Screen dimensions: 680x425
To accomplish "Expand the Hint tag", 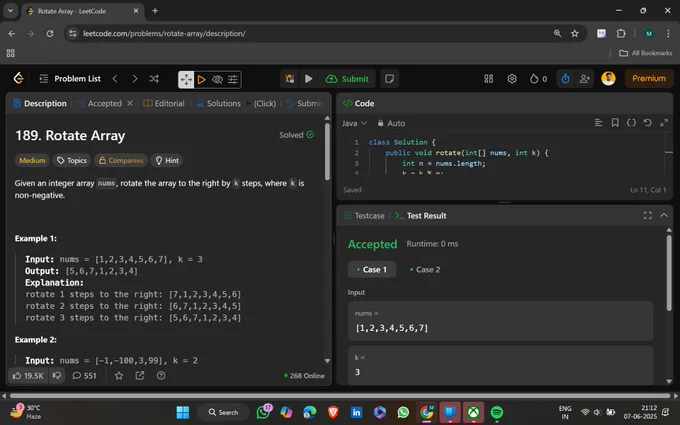I will coord(167,160).
